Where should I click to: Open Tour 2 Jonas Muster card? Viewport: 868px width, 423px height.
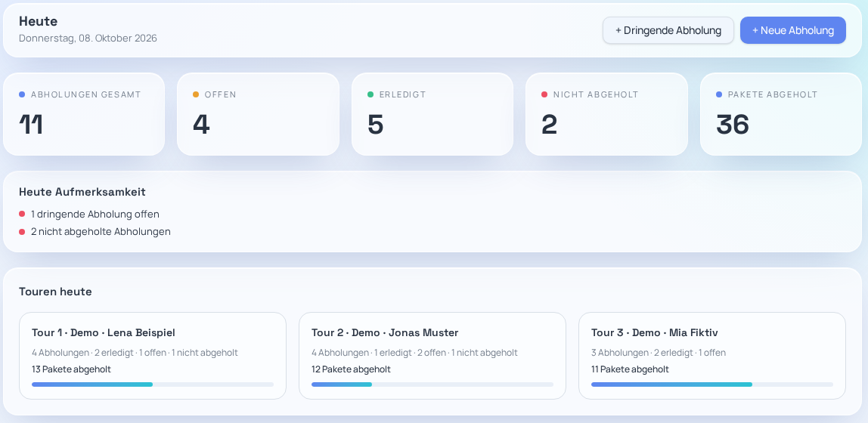(432, 356)
